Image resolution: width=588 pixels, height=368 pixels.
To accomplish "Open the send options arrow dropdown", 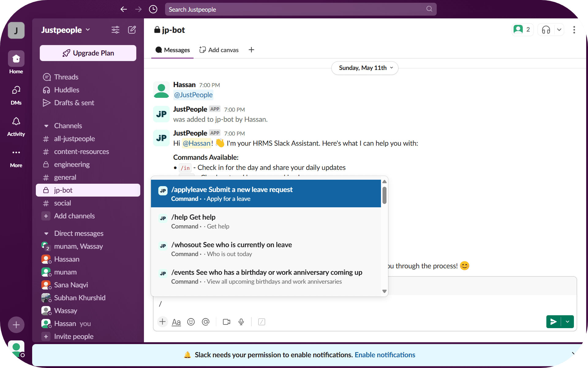I will [x=567, y=322].
